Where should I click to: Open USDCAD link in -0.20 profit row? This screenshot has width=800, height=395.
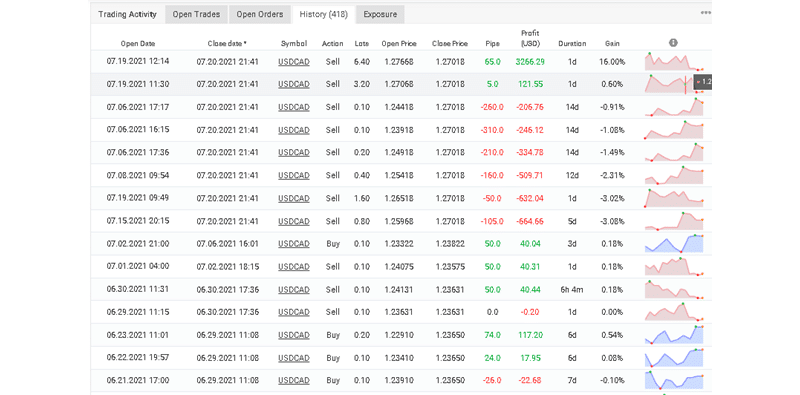(294, 312)
